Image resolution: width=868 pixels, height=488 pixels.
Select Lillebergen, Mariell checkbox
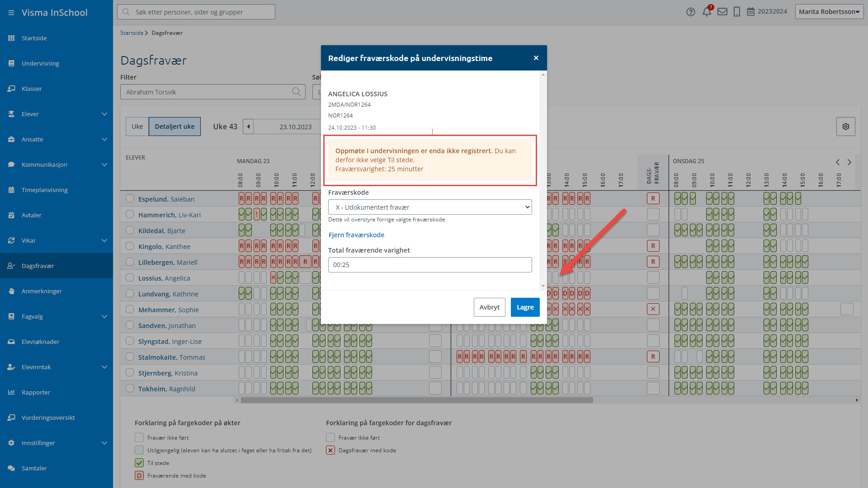130,262
